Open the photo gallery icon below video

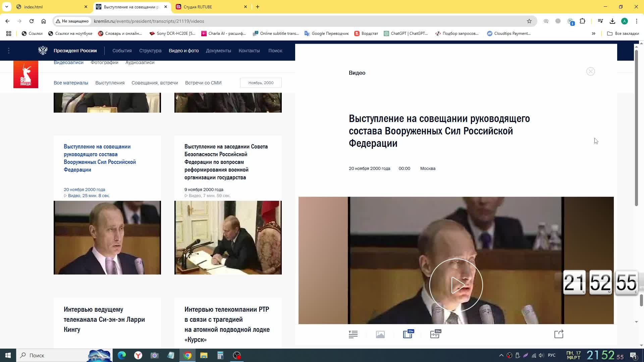point(380,334)
